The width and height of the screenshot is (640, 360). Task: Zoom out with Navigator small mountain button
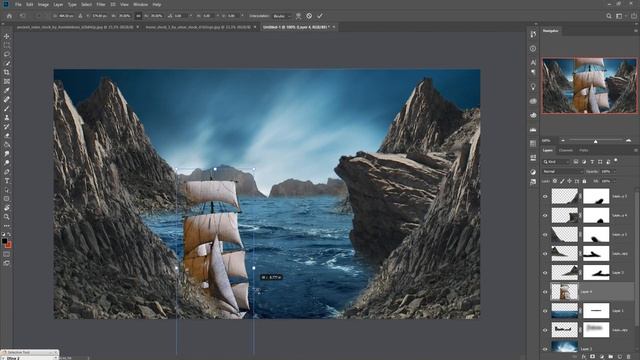pyautogui.click(x=562, y=140)
